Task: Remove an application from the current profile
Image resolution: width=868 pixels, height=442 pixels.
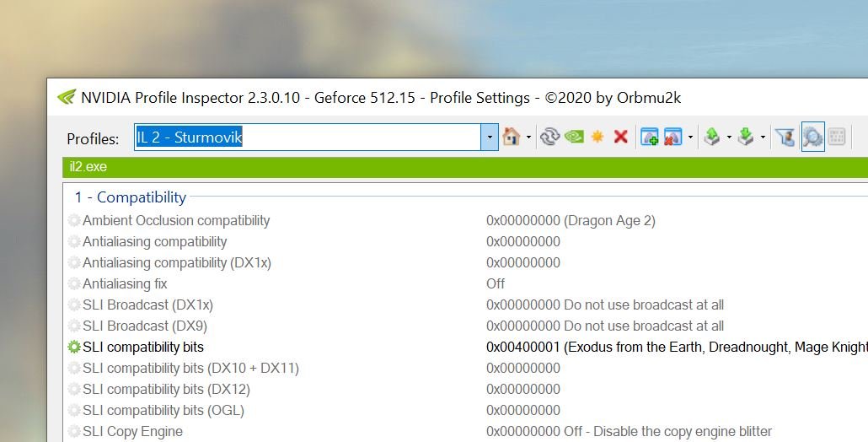Action: [x=672, y=137]
